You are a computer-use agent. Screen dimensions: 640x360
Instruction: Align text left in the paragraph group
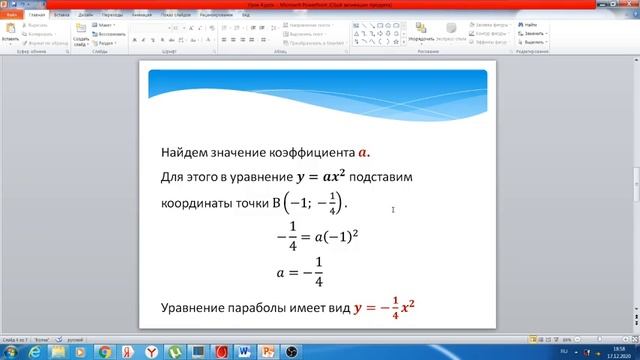tap(224, 40)
